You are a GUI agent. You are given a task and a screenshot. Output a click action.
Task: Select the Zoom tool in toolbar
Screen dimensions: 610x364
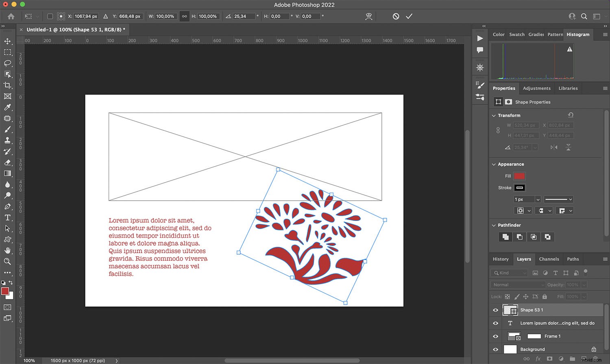[7, 261]
